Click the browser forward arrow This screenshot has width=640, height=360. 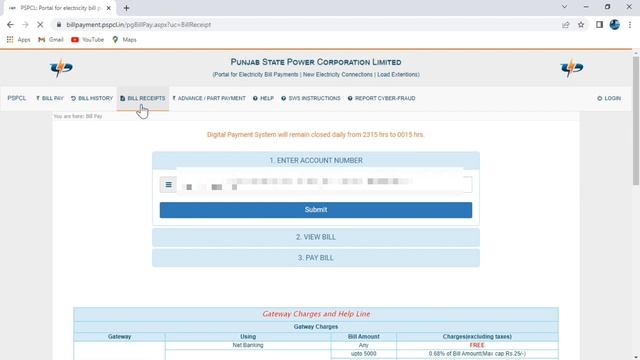[x=25, y=25]
